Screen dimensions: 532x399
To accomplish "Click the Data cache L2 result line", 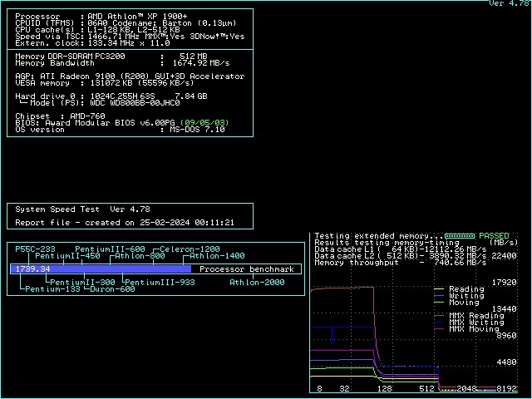I will tap(400, 256).
